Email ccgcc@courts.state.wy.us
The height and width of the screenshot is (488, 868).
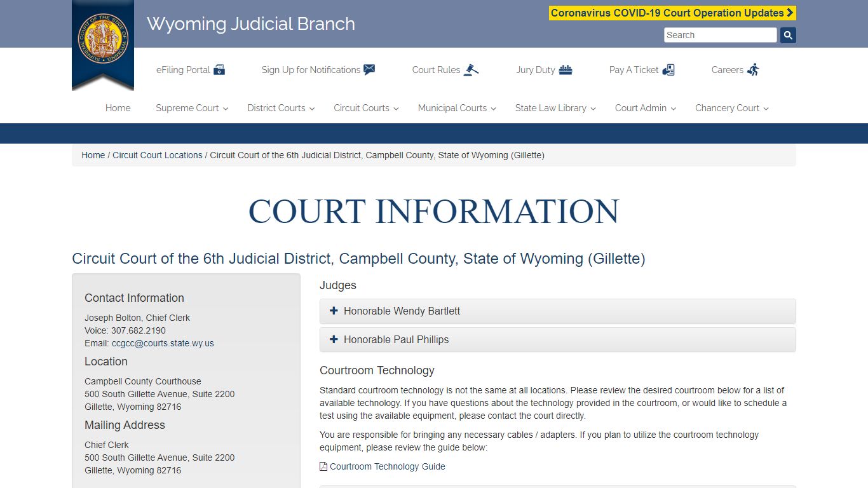pyautogui.click(x=163, y=343)
